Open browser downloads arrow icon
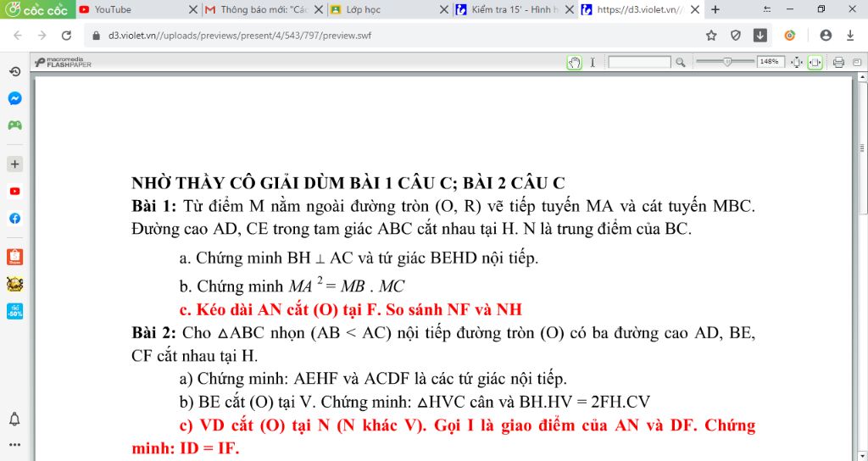The width and height of the screenshot is (868, 461). click(x=850, y=36)
